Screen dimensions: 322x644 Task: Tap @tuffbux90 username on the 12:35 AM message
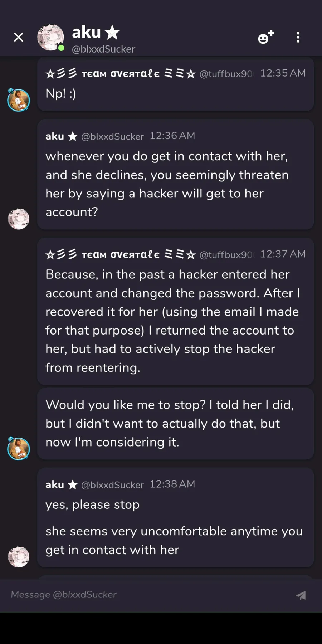click(226, 74)
